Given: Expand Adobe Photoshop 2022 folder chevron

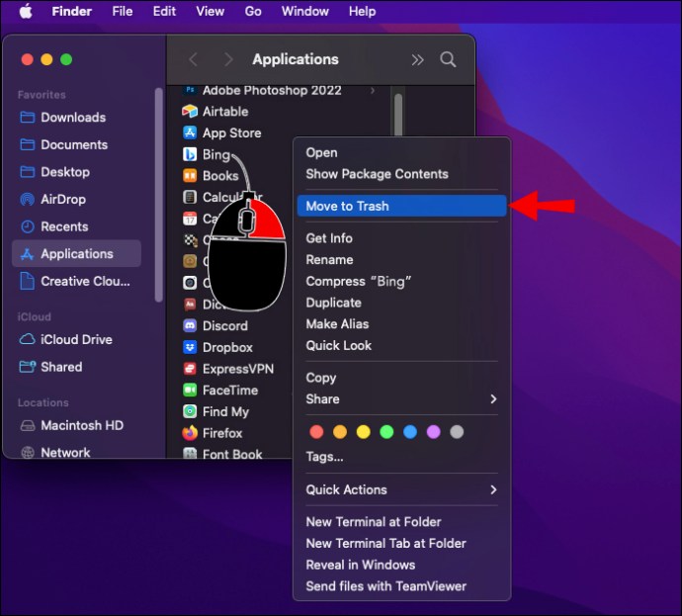Looking at the screenshot, I should [x=373, y=91].
